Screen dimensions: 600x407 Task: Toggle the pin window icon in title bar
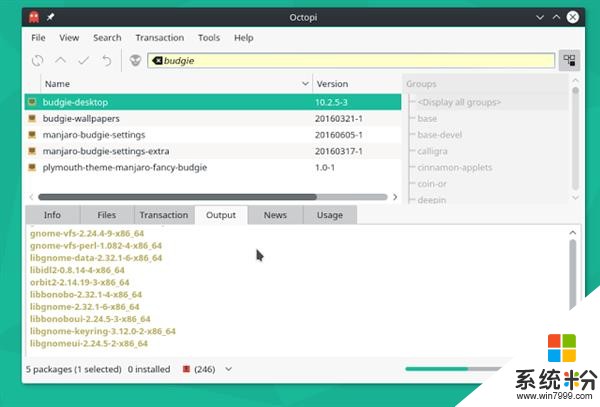50,17
